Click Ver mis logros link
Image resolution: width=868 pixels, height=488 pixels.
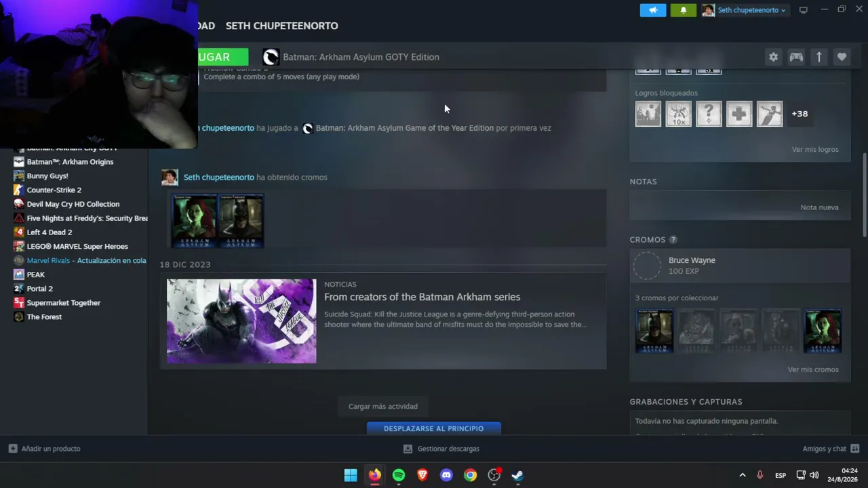pyautogui.click(x=815, y=149)
